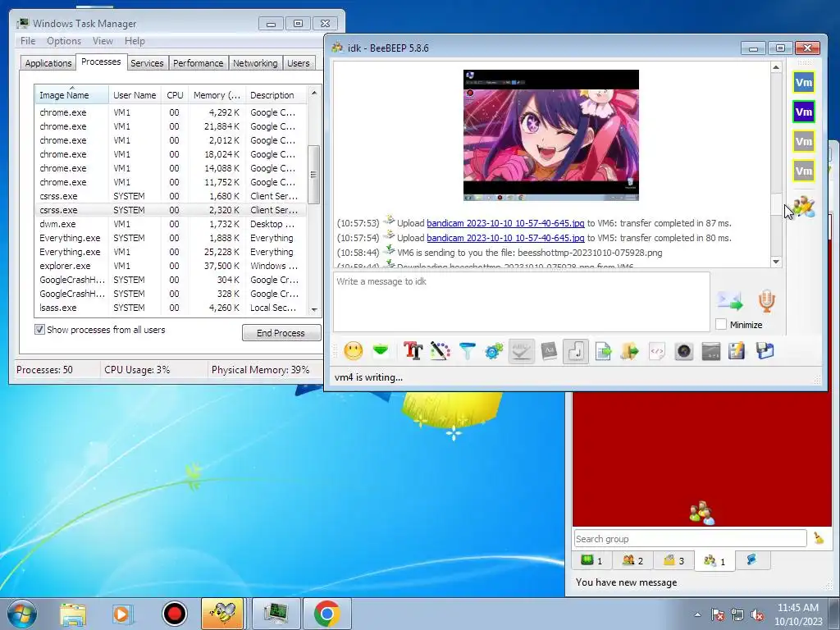Click the camera screenshot icon in chat toolbar
Image resolution: width=840 pixels, height=630 pixels.
pyautogui.click(x=684, y=351)
